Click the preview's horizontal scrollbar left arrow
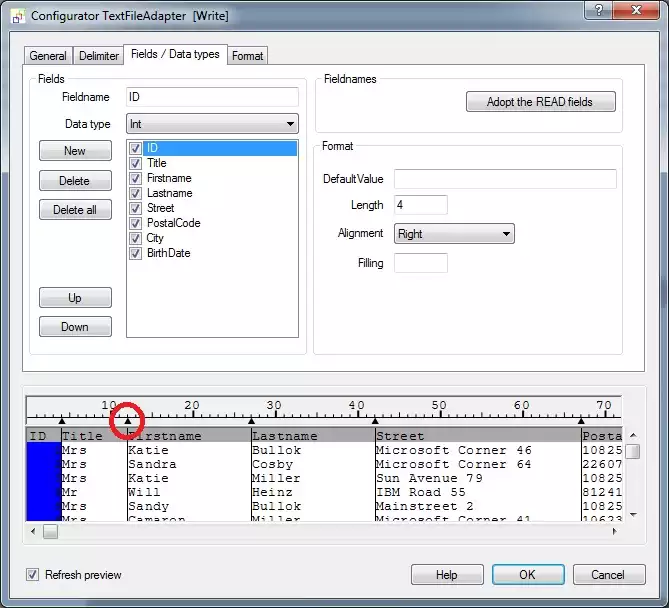669x608 pixels. click(33, 531)
